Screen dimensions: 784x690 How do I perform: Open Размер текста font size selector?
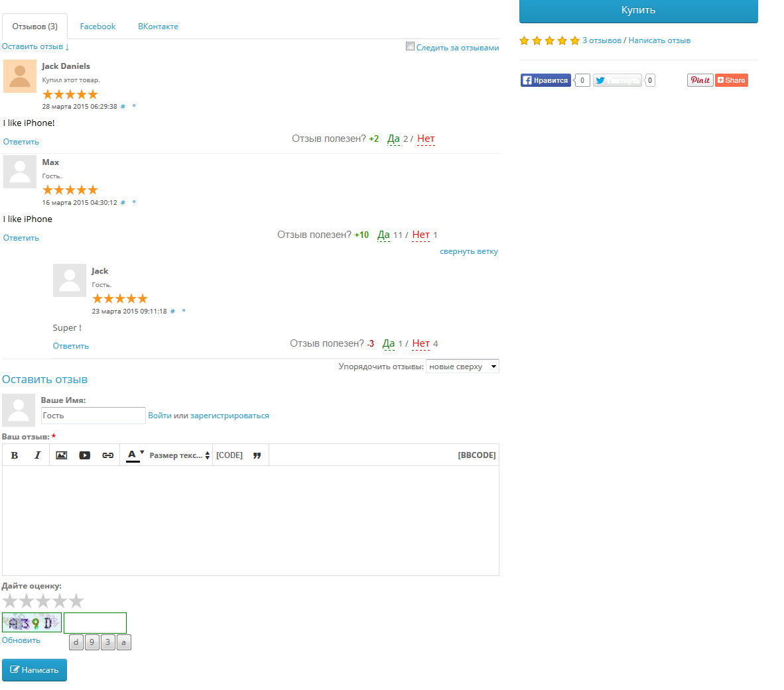pyautogui.click(x=180, y=455)
